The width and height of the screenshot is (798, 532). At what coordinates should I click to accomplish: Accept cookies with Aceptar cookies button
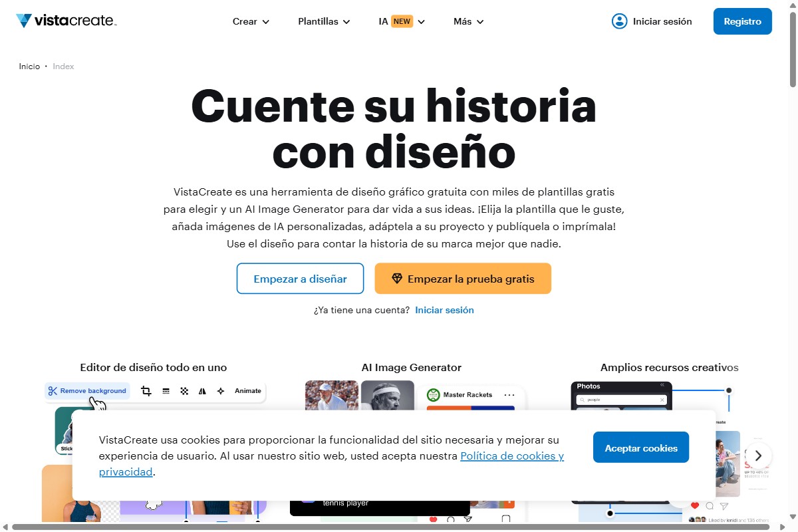[x=641, y=448]
